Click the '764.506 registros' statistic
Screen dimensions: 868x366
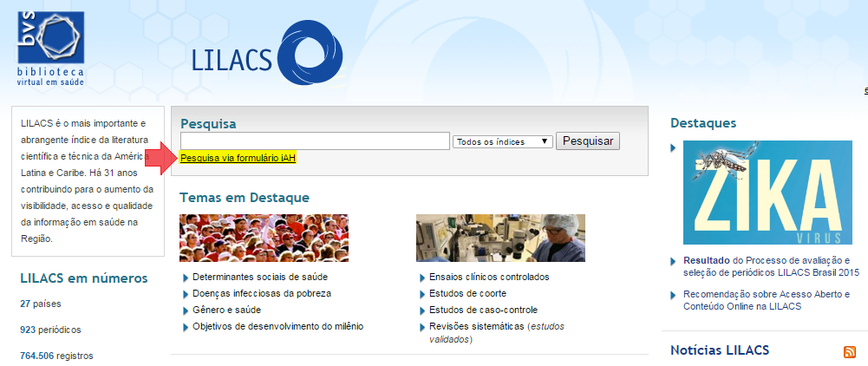[x=56, y=356]
